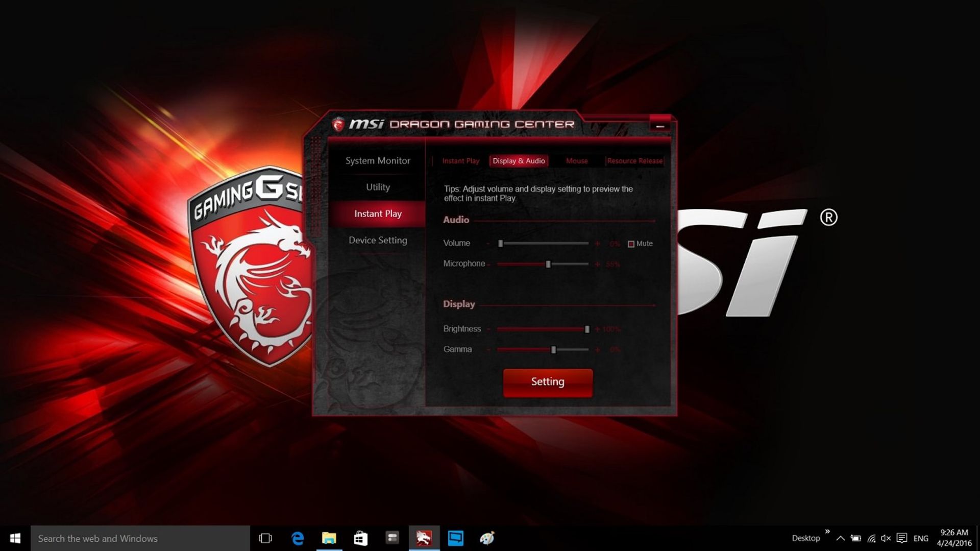Decrease Volume with the minus button
The height and width of the screenshot is (551, 980).
(x=488, y=244)
